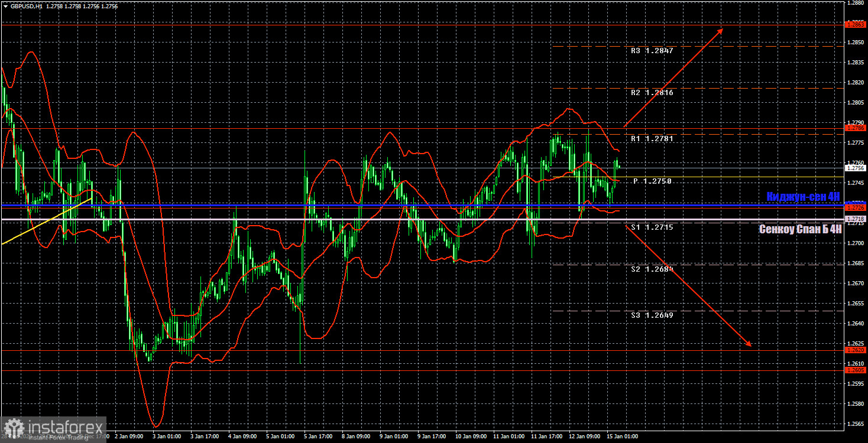Click the Сенкоу Спан Б 4H label
Viewport: 868px width, 443px height.
click(x=800, y=229)
